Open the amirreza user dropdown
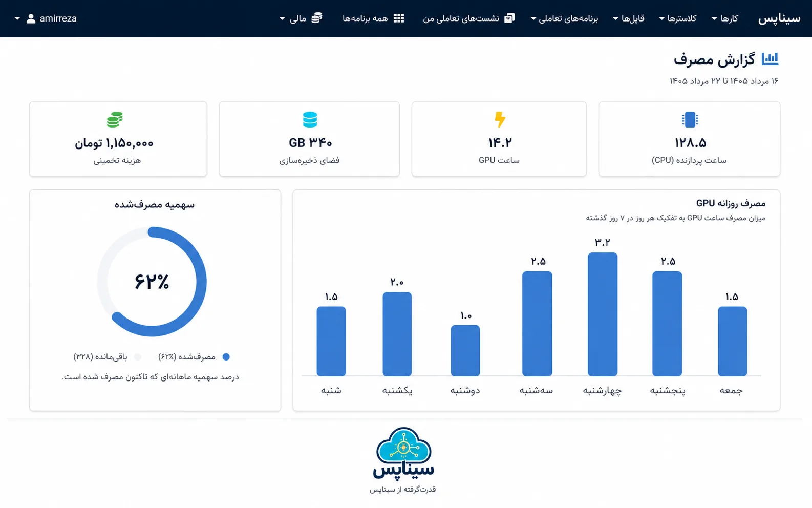The width and height of the screenshot is (812, 508). click(x=46, y=18)
